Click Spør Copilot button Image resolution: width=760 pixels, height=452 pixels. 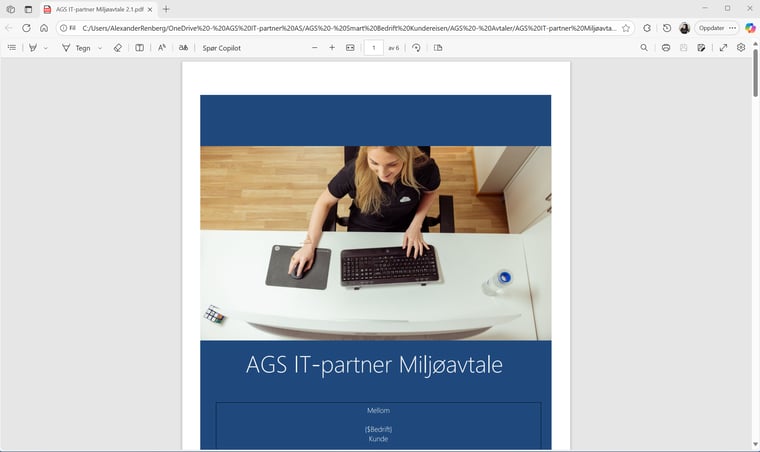[x=222, y=48]
